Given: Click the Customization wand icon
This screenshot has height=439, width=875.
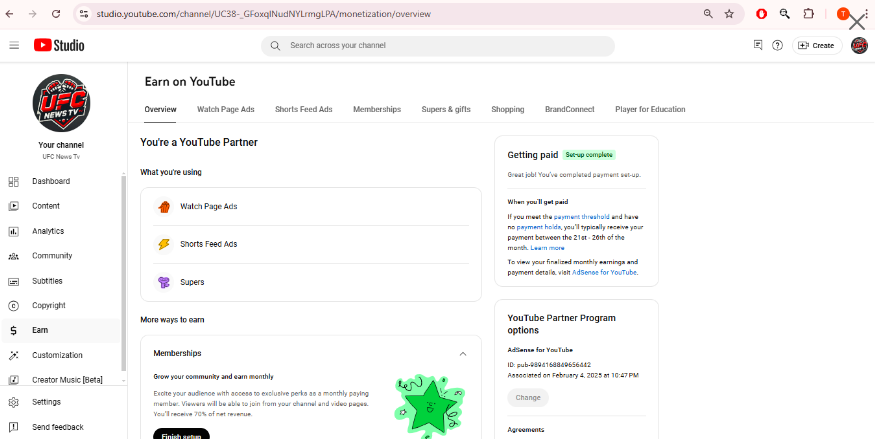Looking at the screenshot, I should pyautogui.click(x=13, y=355).
